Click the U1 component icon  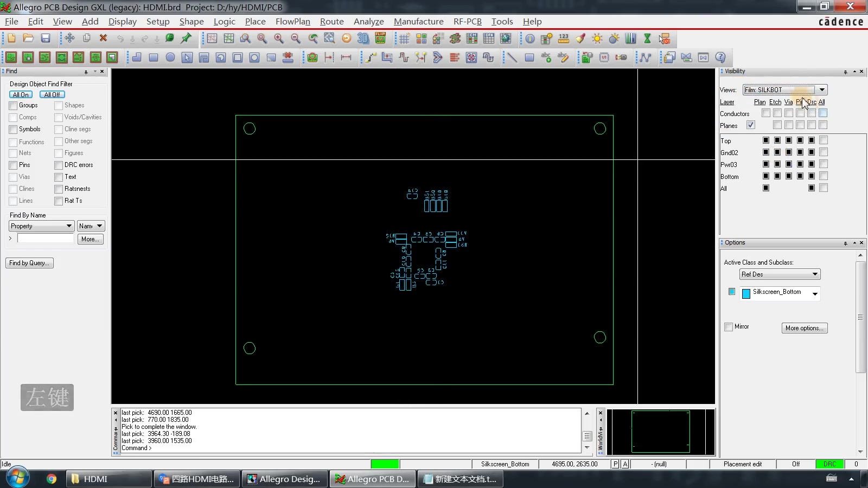pyautogui.click(x=604, y=57)
